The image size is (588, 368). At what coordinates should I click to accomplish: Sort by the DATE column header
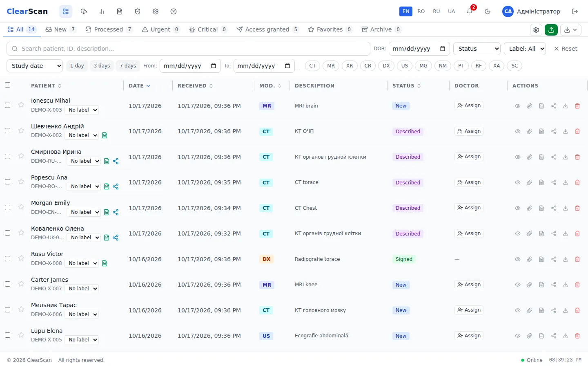tap(139, 86)
